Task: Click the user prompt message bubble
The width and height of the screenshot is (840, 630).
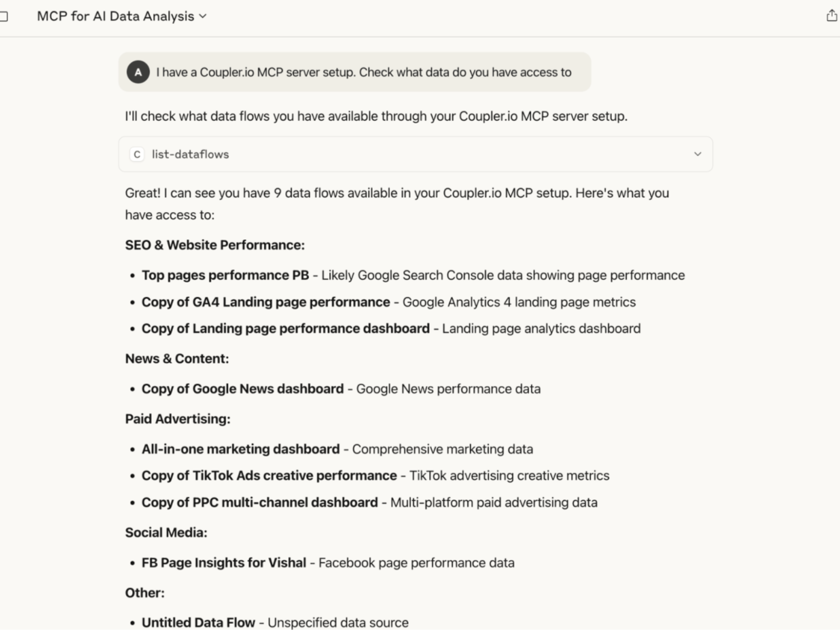Action: click(354, 72)
